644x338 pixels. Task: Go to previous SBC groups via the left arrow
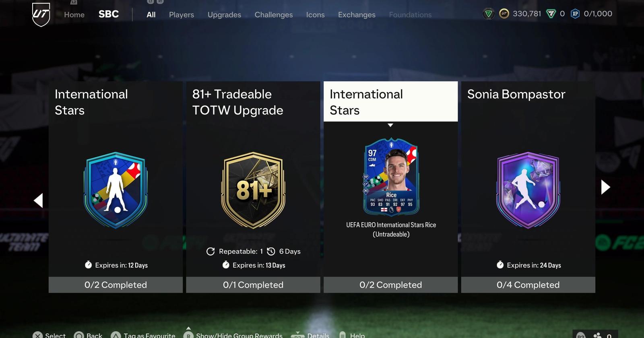38,200
